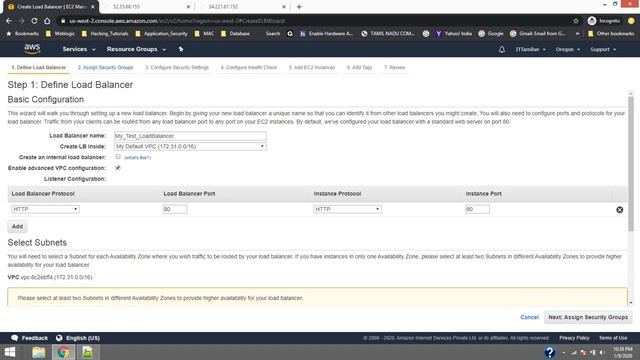The image size is (640, 360).
Task: Close the Create Load Balancer tab
Action: point(93,7)
